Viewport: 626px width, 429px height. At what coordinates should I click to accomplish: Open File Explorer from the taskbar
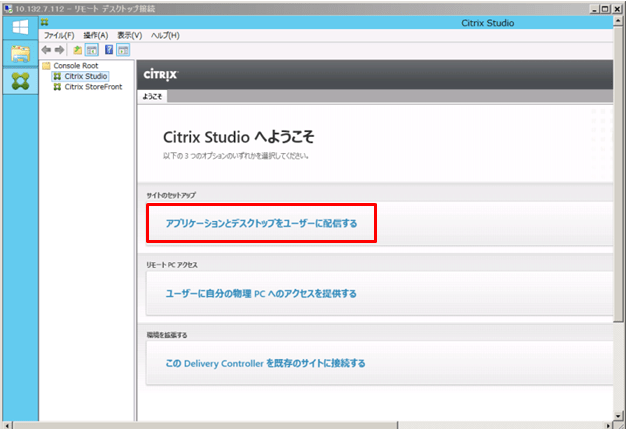click(20, 53)
